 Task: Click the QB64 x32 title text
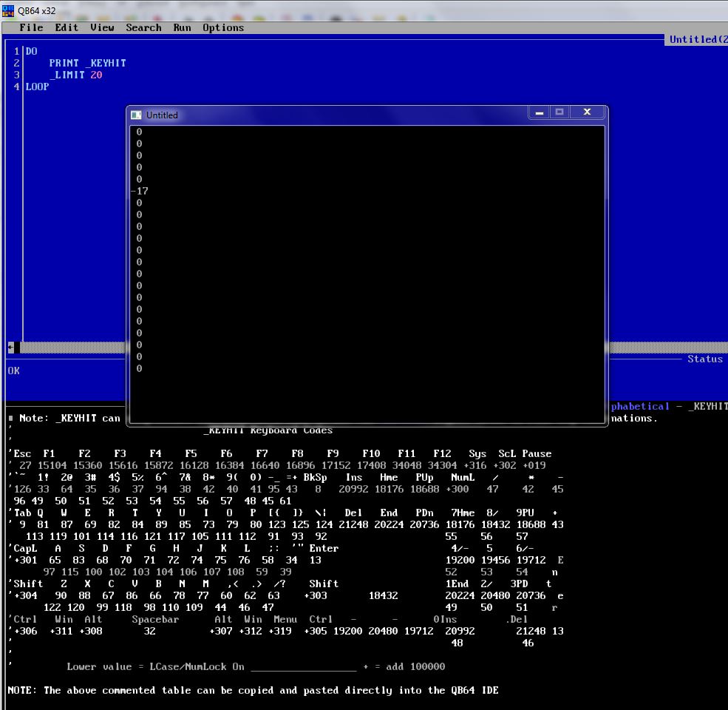pyautogui.click(x=37, y=10)
